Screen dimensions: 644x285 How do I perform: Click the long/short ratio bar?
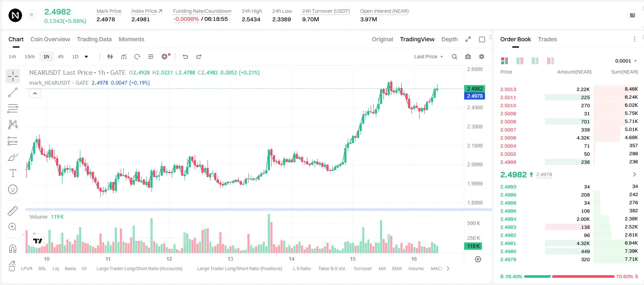[569, 276]
